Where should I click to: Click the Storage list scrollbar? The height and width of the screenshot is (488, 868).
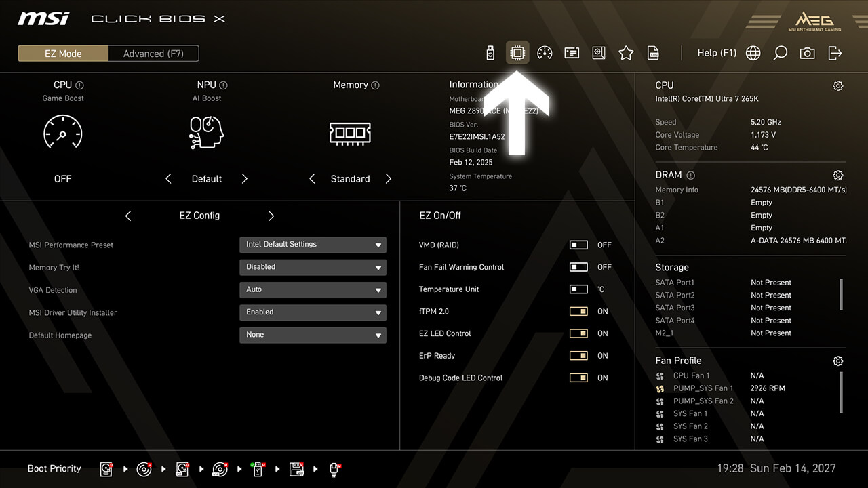[842, 293]
